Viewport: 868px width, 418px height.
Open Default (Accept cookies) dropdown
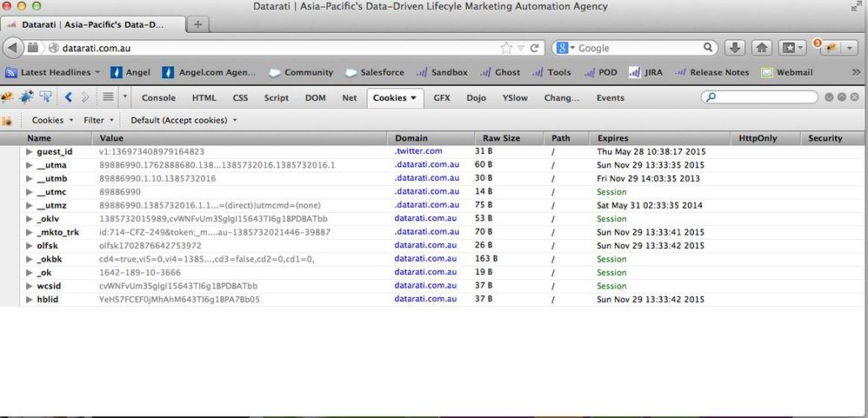[x=184, y=120]
